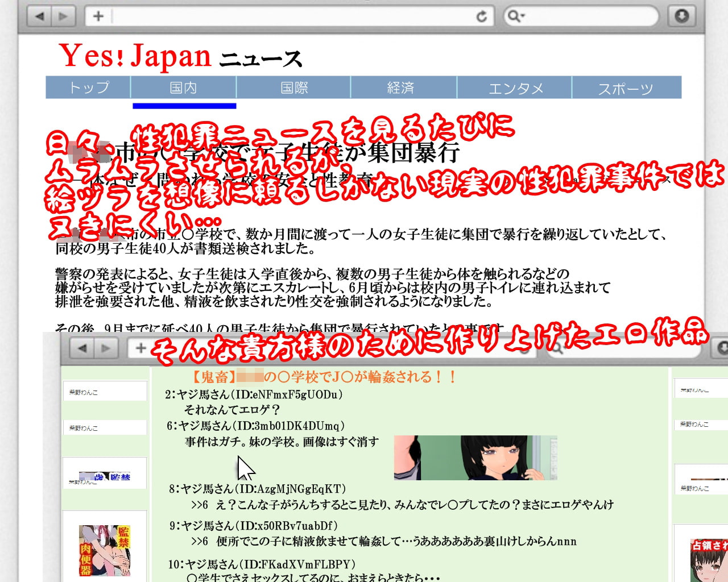Open the anime image in post 6
This screenshot has width=728, height=582.
pyautogui.click(x=475, y=458)
